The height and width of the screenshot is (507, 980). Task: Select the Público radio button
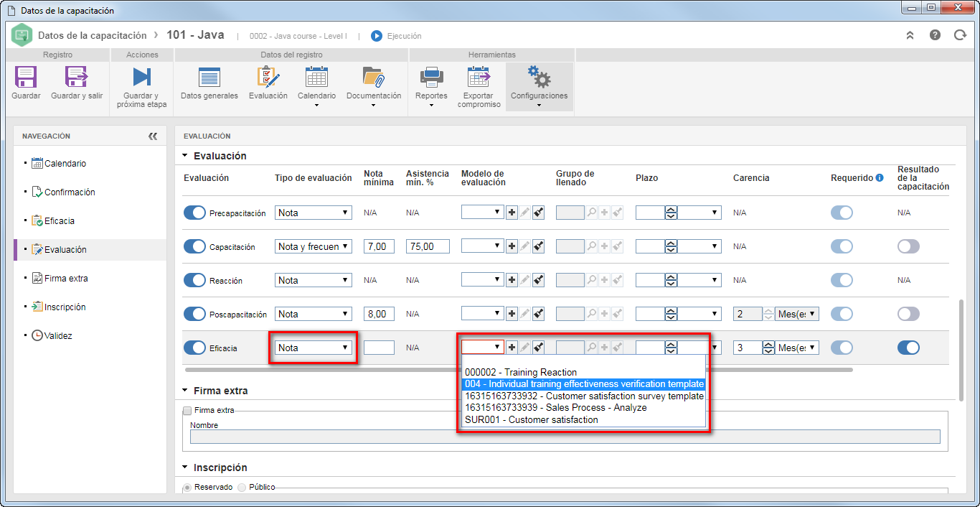pos(242,487)
